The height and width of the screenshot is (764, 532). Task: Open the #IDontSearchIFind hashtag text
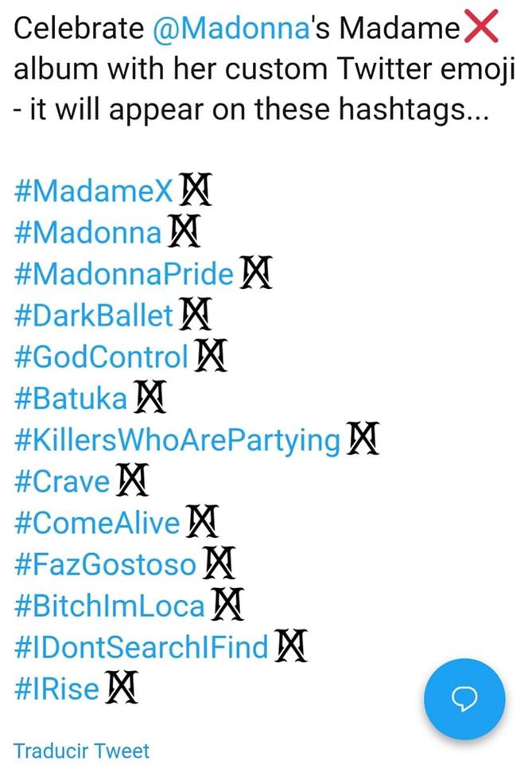click(x=142, y=646)
